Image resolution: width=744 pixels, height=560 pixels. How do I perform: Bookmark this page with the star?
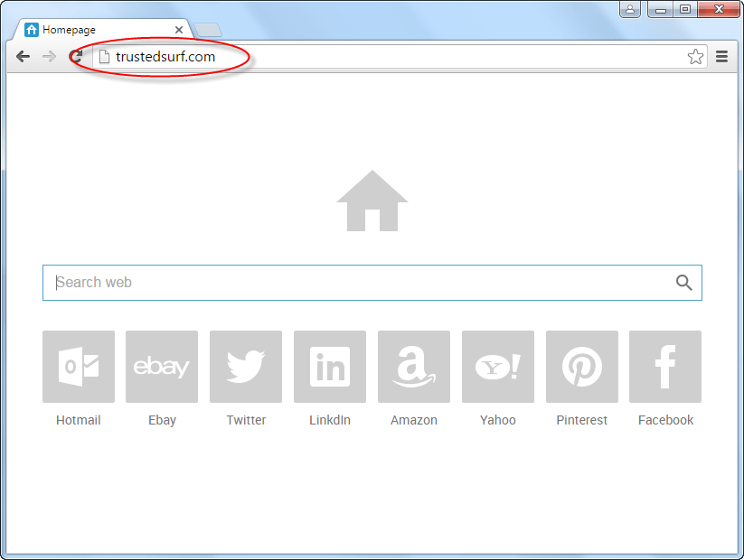[x=695, y=57]
